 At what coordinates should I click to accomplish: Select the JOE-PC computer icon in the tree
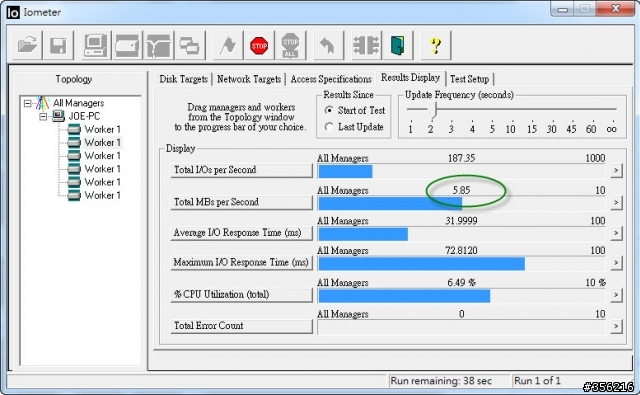[x=58, y=116]
